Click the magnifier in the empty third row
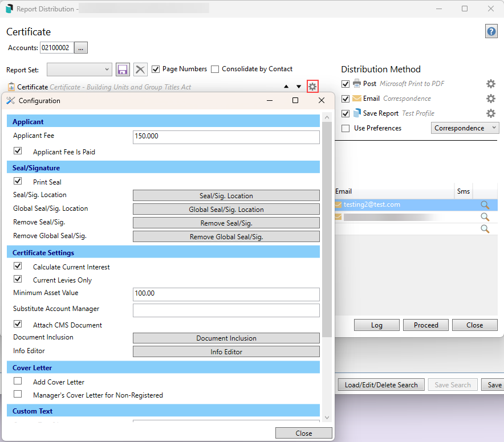Screen dimensions: 504x442 point(485,229)
